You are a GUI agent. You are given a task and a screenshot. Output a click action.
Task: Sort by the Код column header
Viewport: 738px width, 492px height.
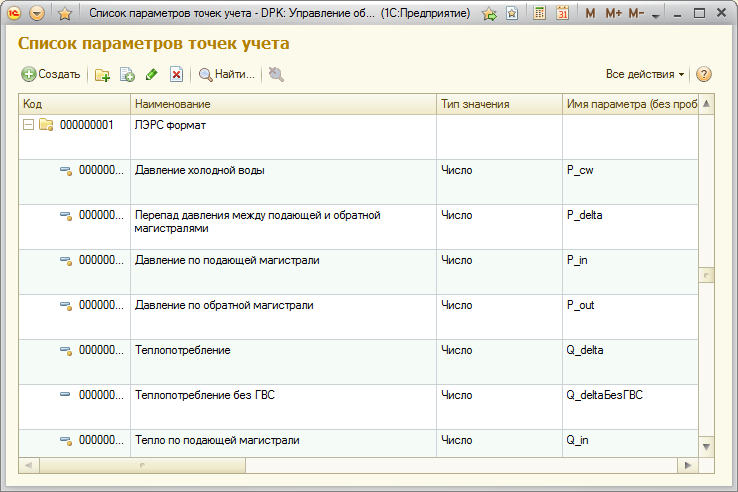click(x=74, y=104)
